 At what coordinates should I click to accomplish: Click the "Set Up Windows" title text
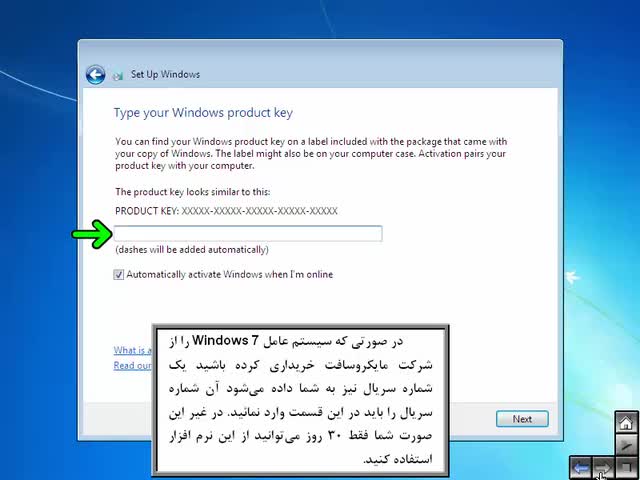(x=165, y=75)
